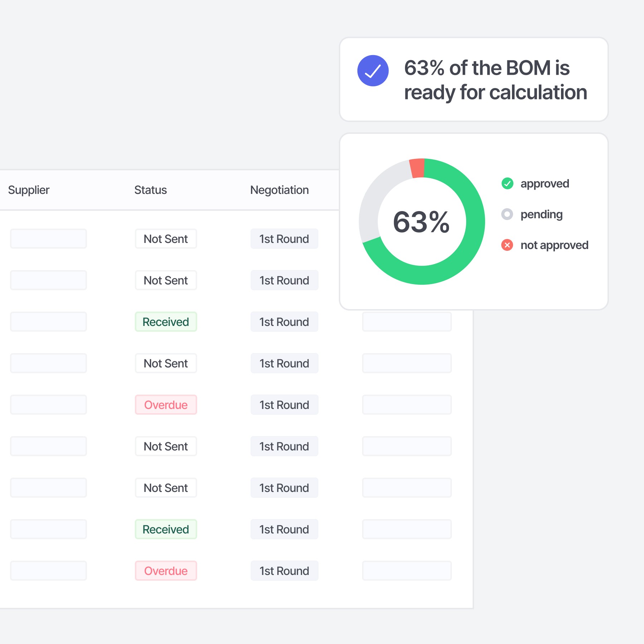
Task: Sort by the Supplier column header
Action: click(29, 190)
